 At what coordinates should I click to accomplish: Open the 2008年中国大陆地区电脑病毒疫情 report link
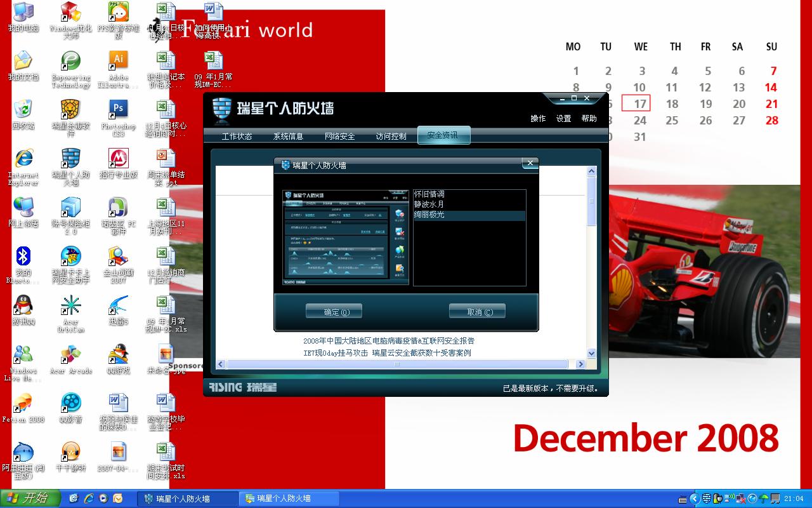pyautogui.click(x=389, y=341)
